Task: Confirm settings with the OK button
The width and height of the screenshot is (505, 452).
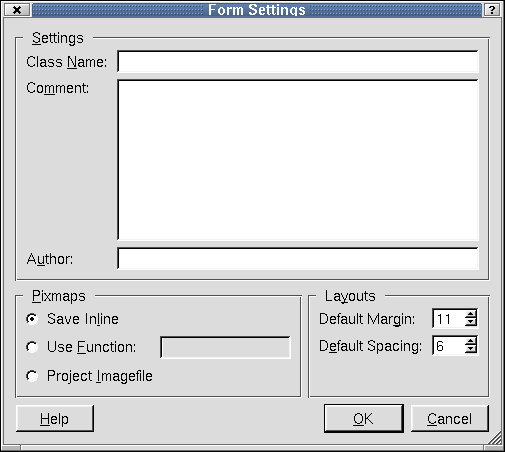Action: [364, 419]
